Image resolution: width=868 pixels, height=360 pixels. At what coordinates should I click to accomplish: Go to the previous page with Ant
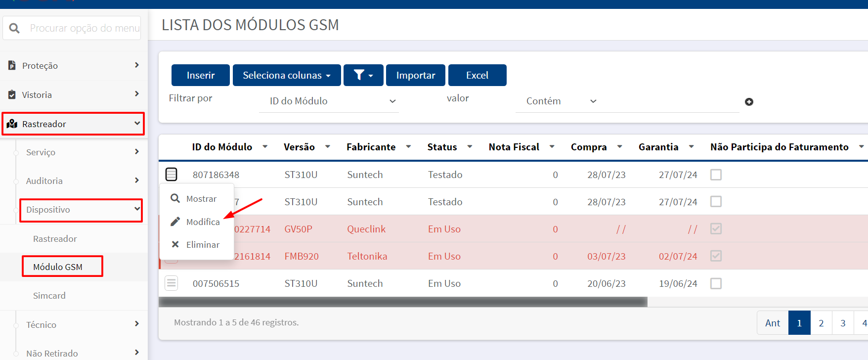[773, 323]
